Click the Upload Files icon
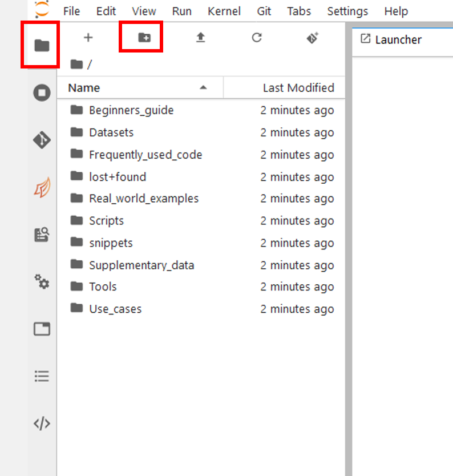Image resolution: width=453 pixels, height=476 pixels. tap(200, 38)
